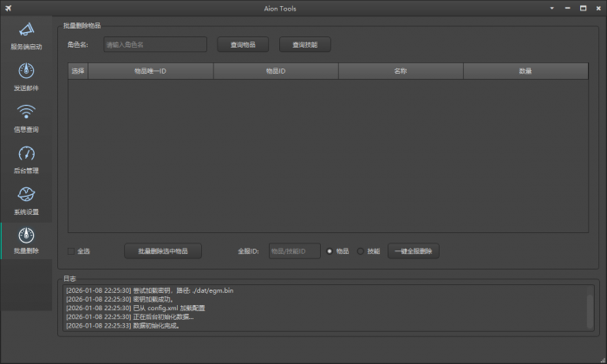Click the 查询技能 button
The width and height of the screenshot is (607, 364).
pos(305,44)
